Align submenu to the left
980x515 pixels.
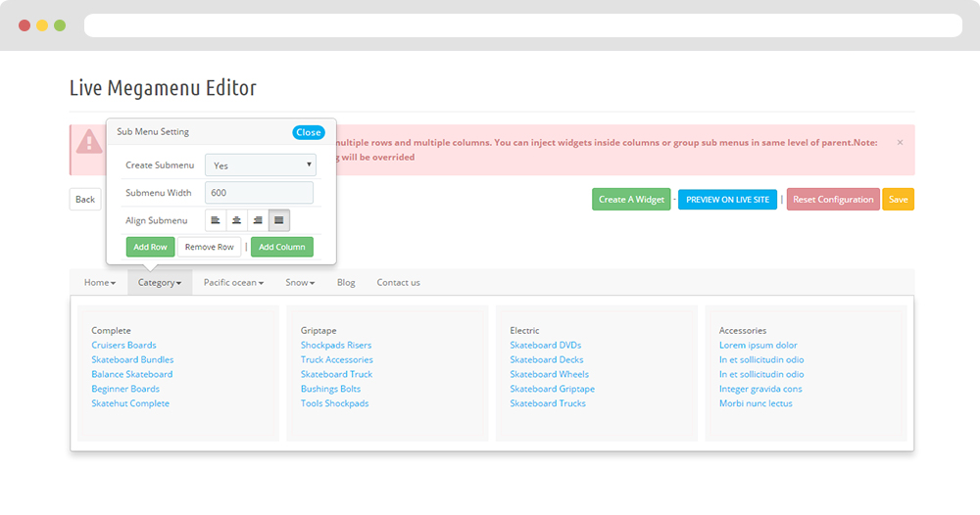[x=216, y=220]
